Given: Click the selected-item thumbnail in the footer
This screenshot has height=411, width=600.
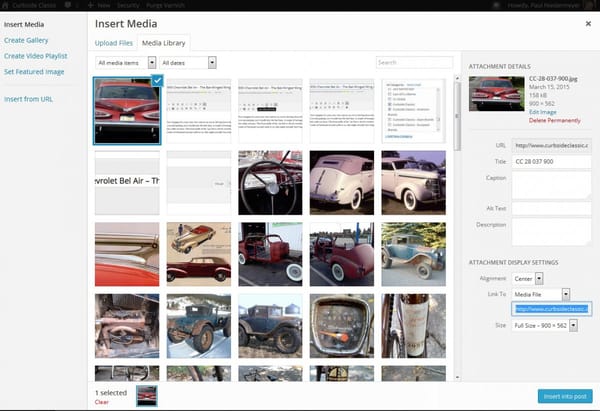Looking at the screenshot, I should click(147, 396).
